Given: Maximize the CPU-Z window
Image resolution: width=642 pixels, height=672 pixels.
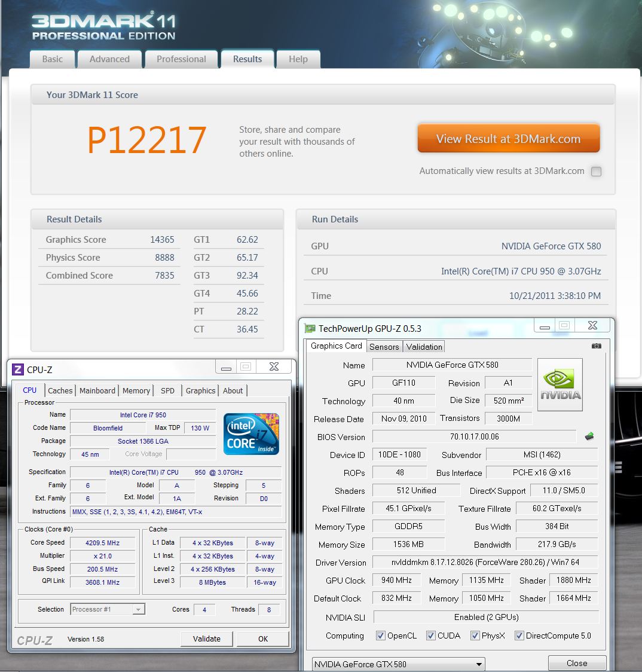Looking at the screenshot, I should pos(246,367).
